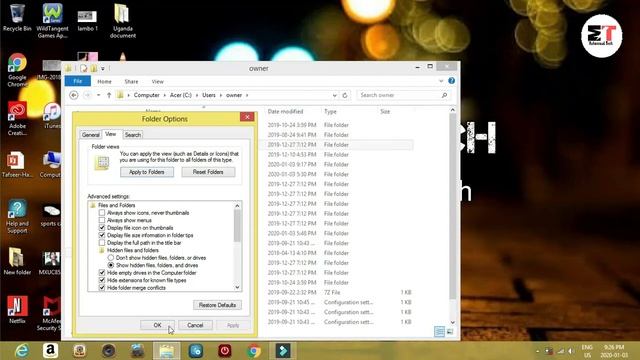Uncheck Hide empty drives in the Computer folder
Viewport: 640px width, 360px height.
[x=102, y=273]
